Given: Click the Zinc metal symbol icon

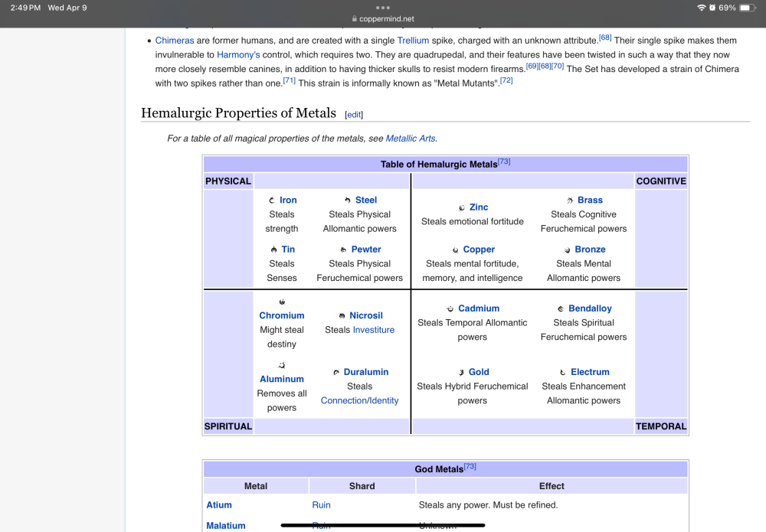Looking at the screenshot, I should [462, 207].
